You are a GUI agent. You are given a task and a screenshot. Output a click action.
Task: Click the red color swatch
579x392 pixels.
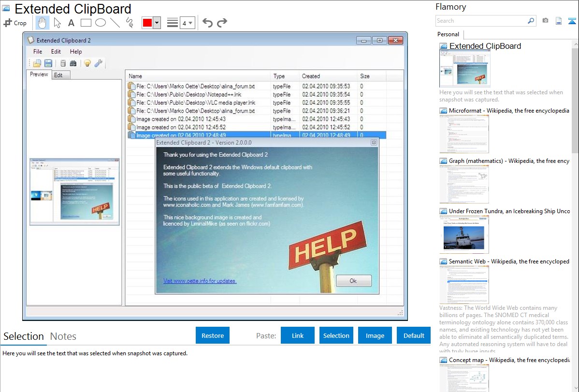tap(147, 23)
